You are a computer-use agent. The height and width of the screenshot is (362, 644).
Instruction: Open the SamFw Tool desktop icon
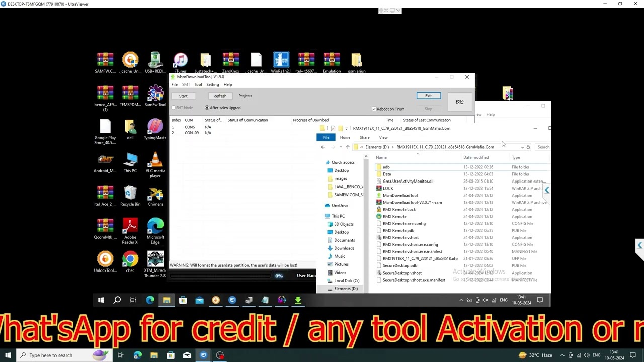pos(155,96)
